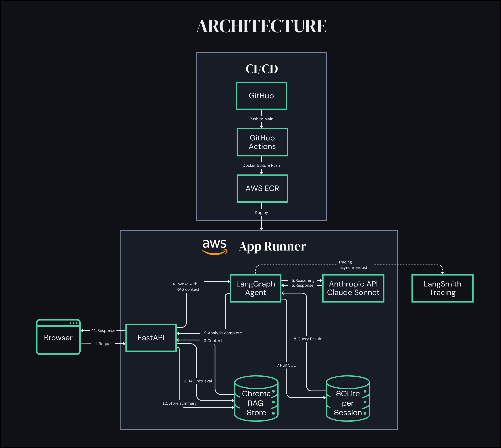Click the LangGraph Agent node

[x=256, y=288]
